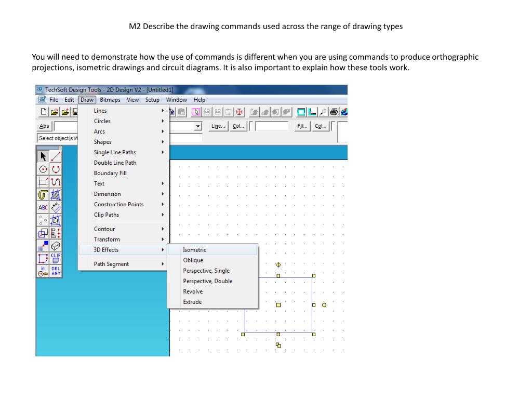Open the Window menu
Viewport: 532px width, 399px height.
(177, 100)
